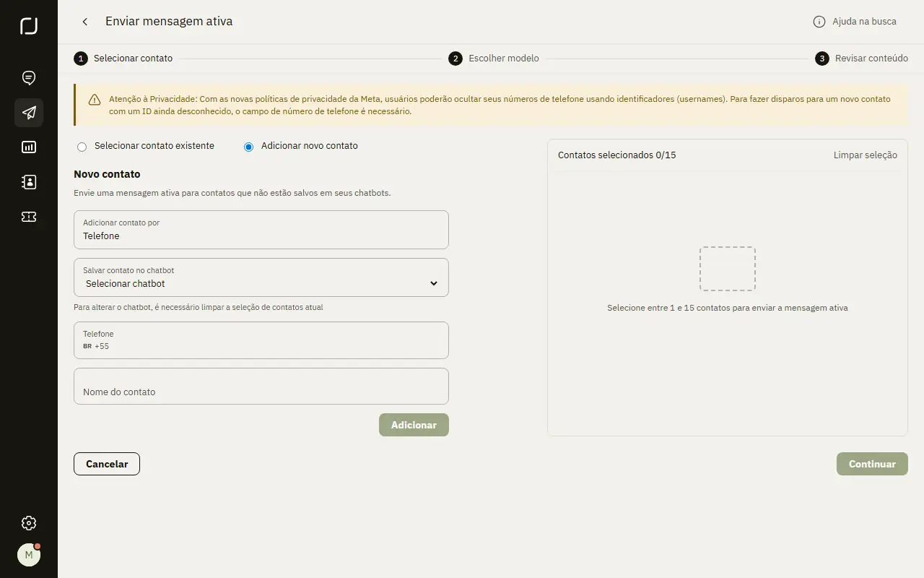The width and height of the screenshot is (924, 578).
Task: Click 'Limpar seleção' link
Action: point(866,155)
